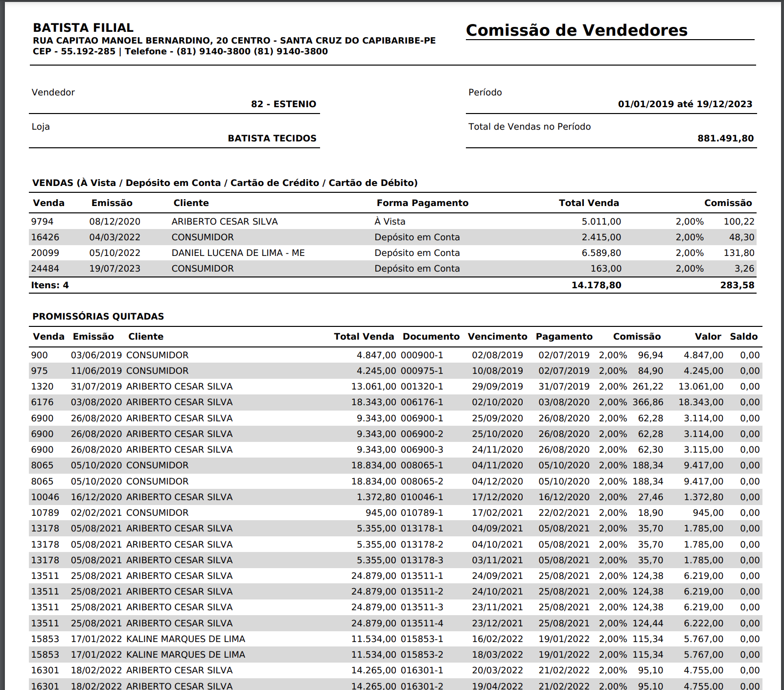The width and height of the screenshot is (784, 690).
Task: Click the "Saldo" column header
Action: 743,337
